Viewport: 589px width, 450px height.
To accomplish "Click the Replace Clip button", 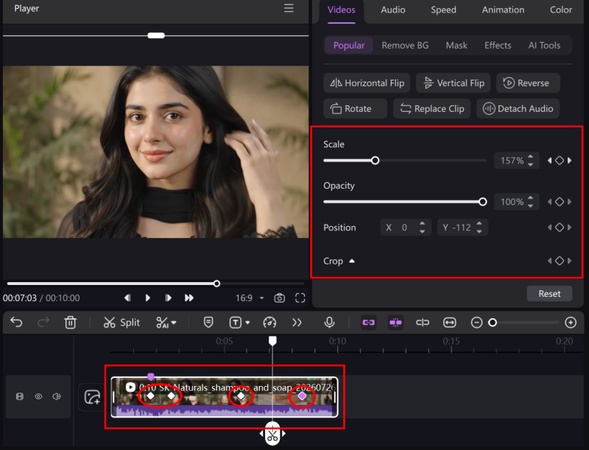I will coord(432,109).
